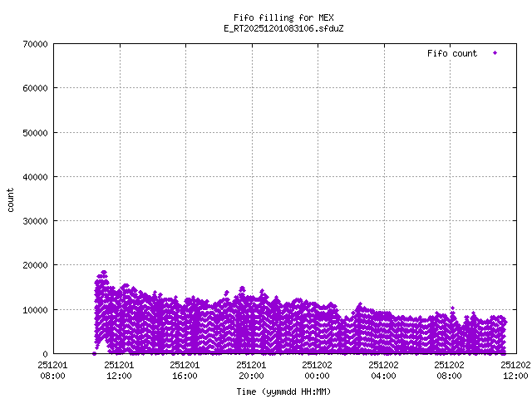Click the highest data peak near 18000
Screen dimensions: 532x399
point(103,272)
